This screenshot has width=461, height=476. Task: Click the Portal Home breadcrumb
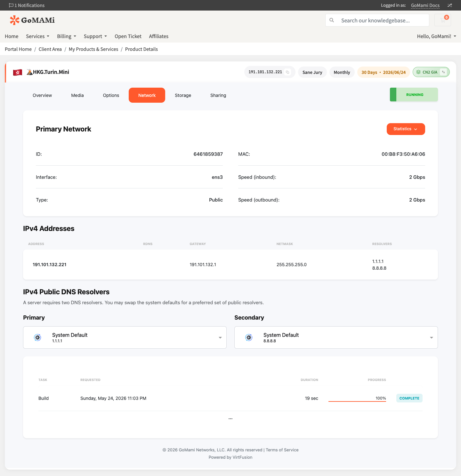18,49
